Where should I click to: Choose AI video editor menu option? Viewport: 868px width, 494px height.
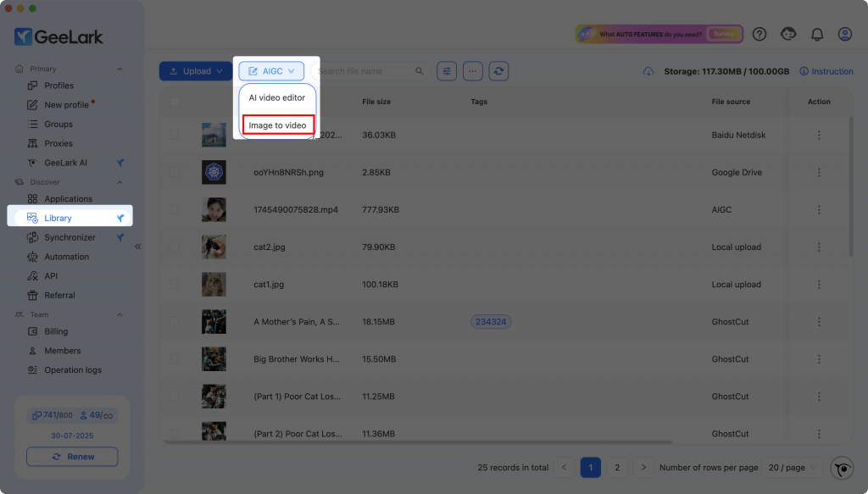click(x=277, y=98)
